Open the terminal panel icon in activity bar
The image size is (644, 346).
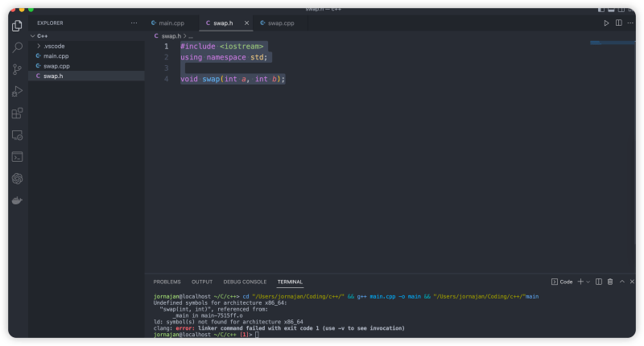17,157
